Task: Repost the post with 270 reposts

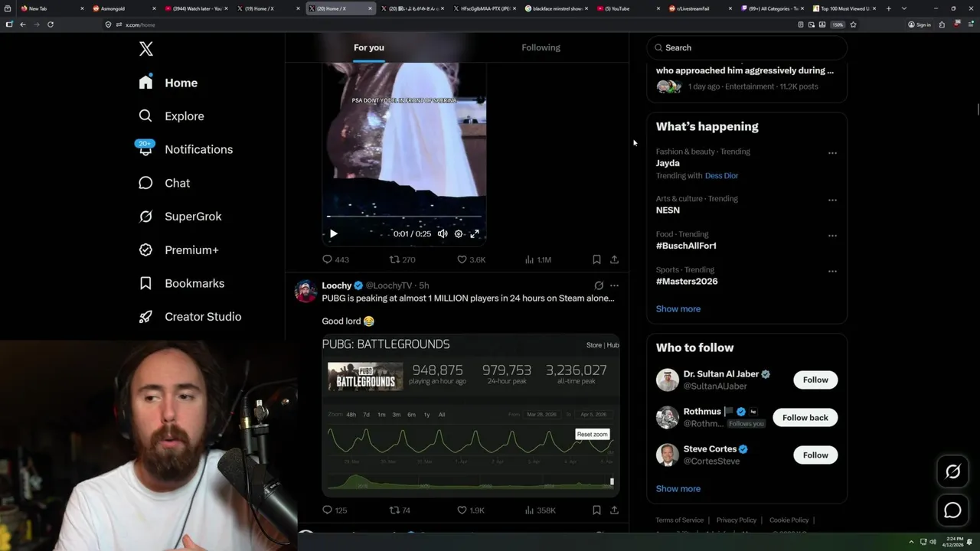Action: [402, 259]
